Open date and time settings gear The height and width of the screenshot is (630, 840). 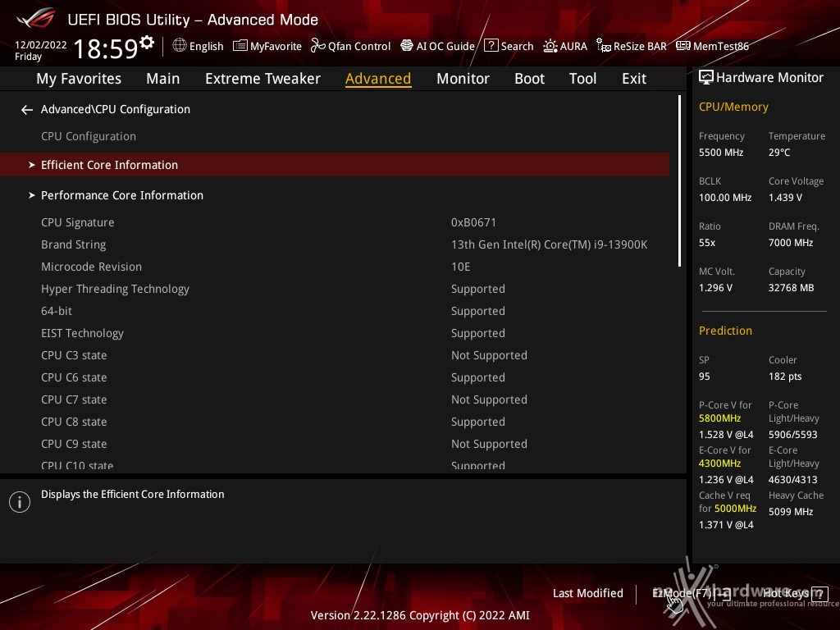[147, 43]
